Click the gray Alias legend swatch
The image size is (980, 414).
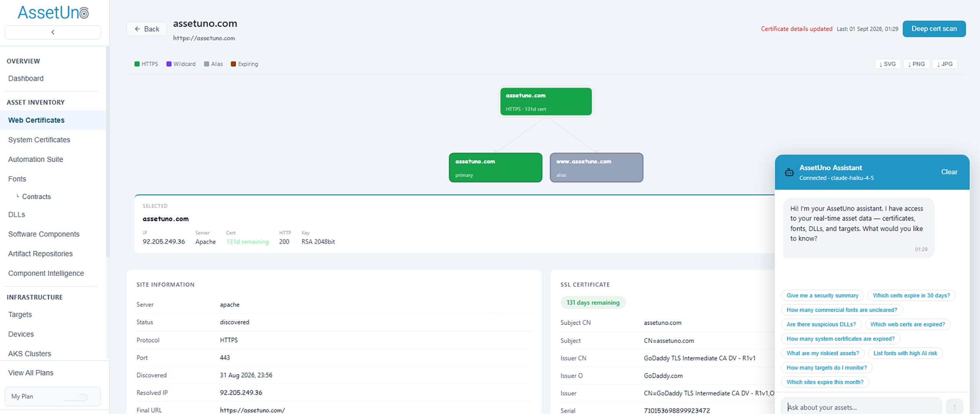point(206,64)
